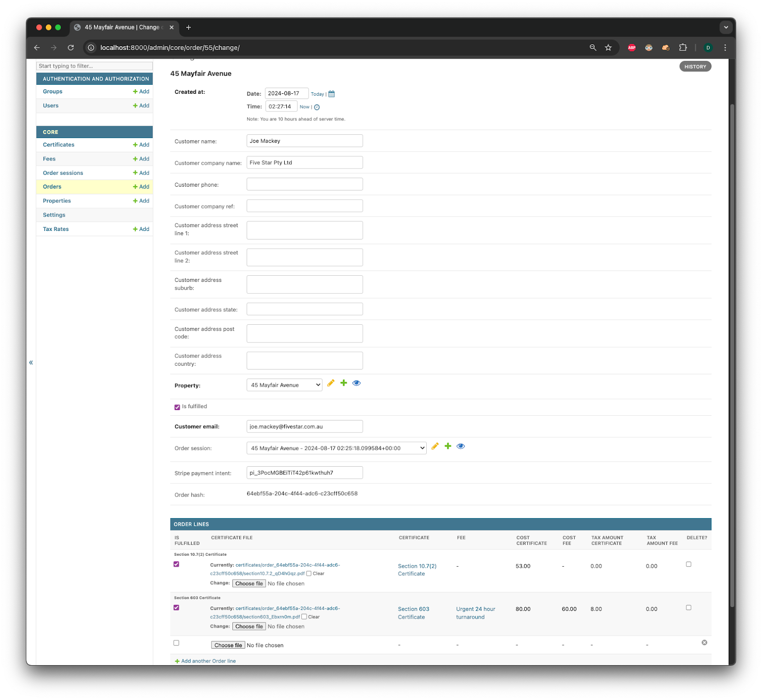762x700 pixels.
Task: Open the browser zoom magnifier icon
Action: [x=593, y=48]
